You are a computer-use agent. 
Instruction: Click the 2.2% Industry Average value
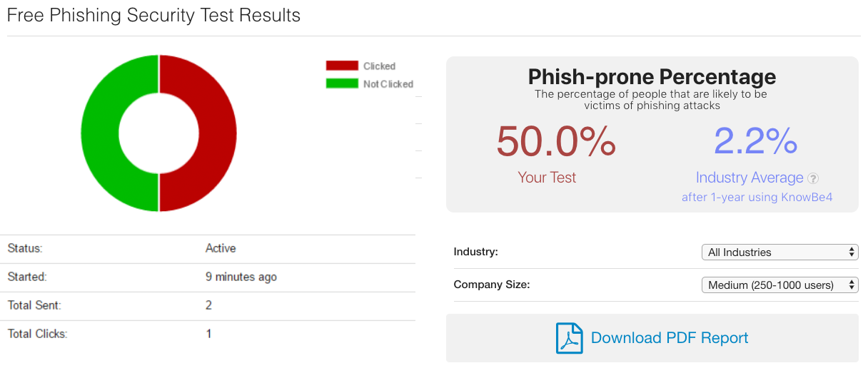pyautogui.click(x=756, y=141)
